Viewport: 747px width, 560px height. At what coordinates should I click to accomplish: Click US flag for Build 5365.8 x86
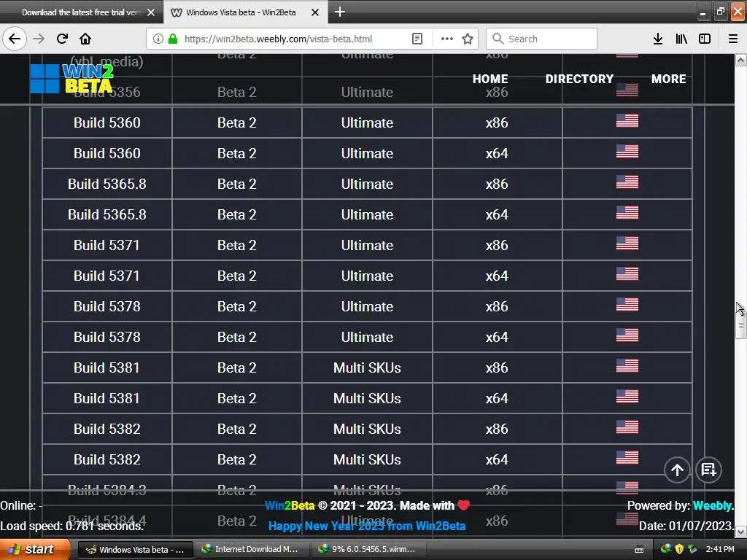627,182
